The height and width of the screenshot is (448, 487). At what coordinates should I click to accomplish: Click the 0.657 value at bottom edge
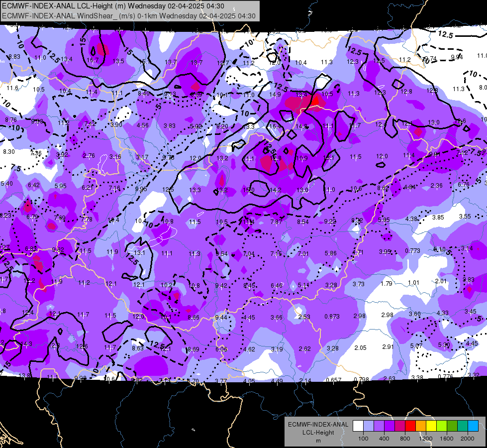(334, 380)
